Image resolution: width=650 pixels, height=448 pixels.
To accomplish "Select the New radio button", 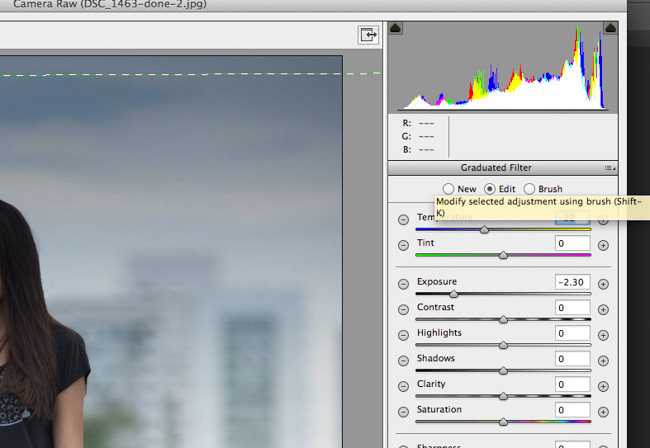I will tap(448, 189).
